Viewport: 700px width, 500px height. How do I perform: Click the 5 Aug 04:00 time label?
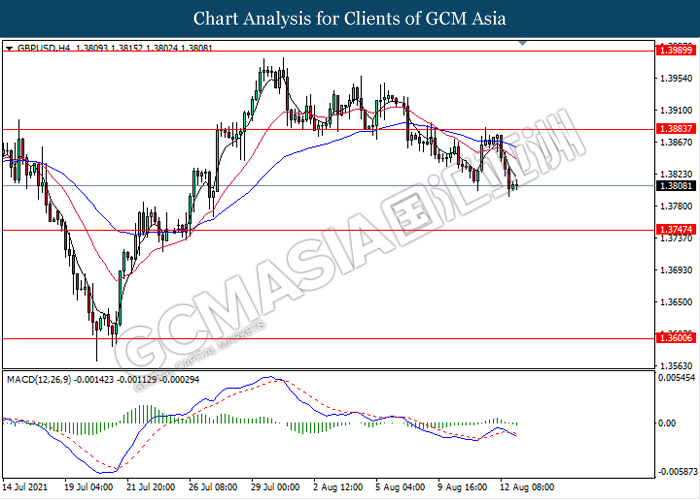point(400,487)
